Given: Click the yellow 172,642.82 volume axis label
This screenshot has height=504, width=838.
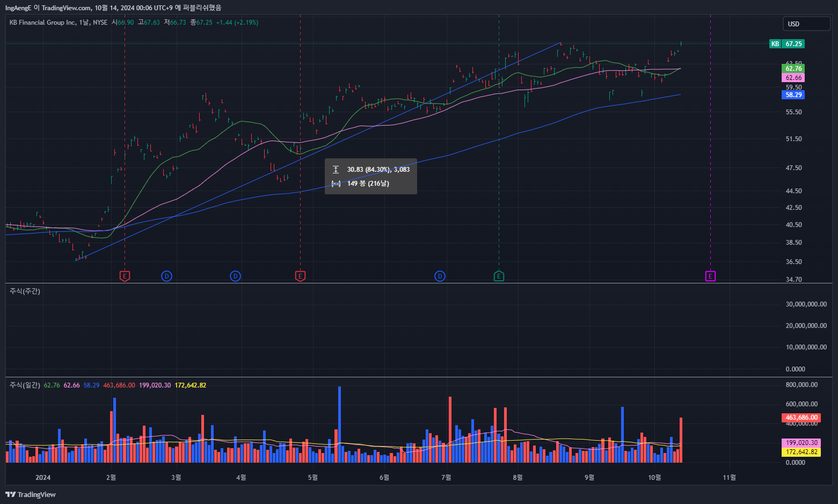Looking at the screenshot, I should [801, 452].
